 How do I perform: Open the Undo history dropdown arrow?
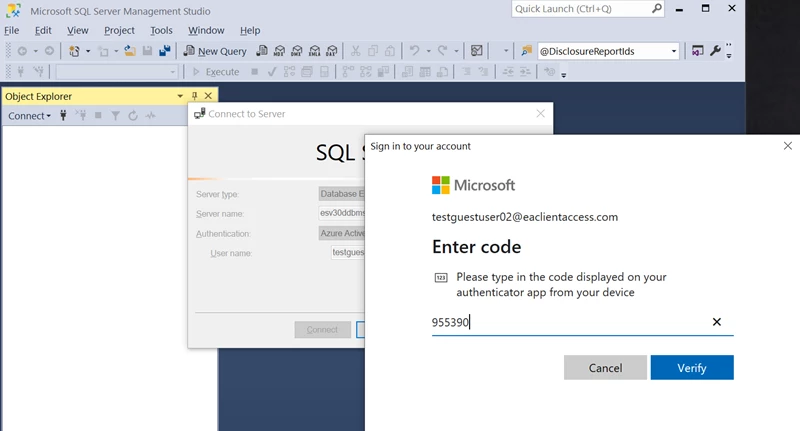tap(428, 51)
